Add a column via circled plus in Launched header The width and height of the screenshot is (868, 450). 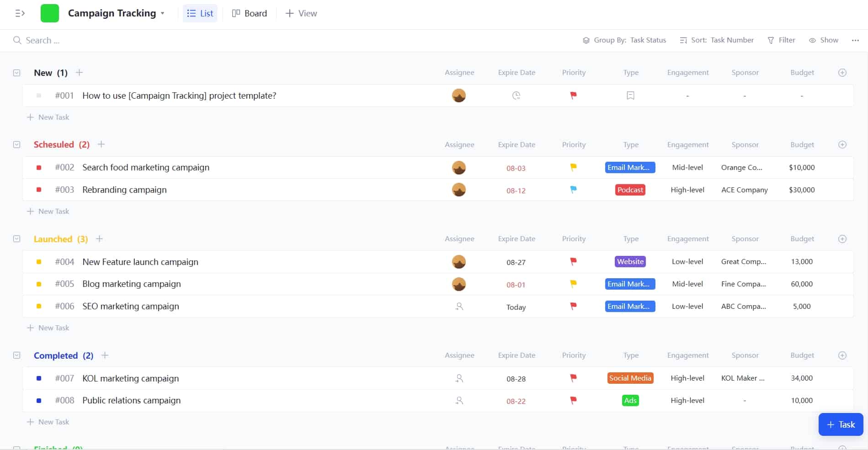click(841, 238)
